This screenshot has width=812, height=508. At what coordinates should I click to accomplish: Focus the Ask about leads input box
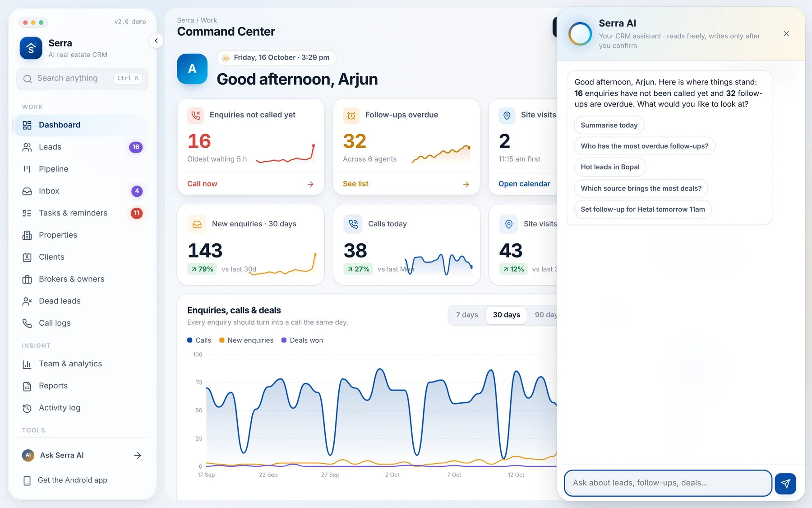pos(668,483)
